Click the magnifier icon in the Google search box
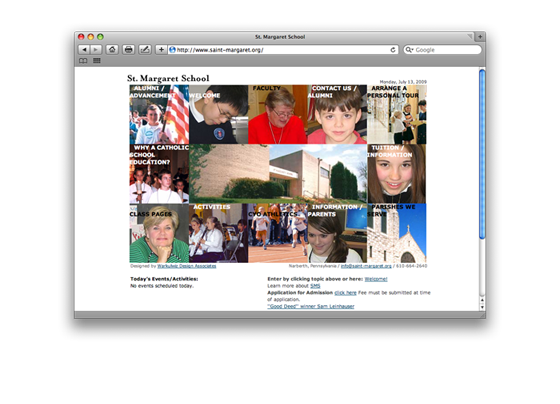This screenshot has width=560, height=404. (409, 50)
